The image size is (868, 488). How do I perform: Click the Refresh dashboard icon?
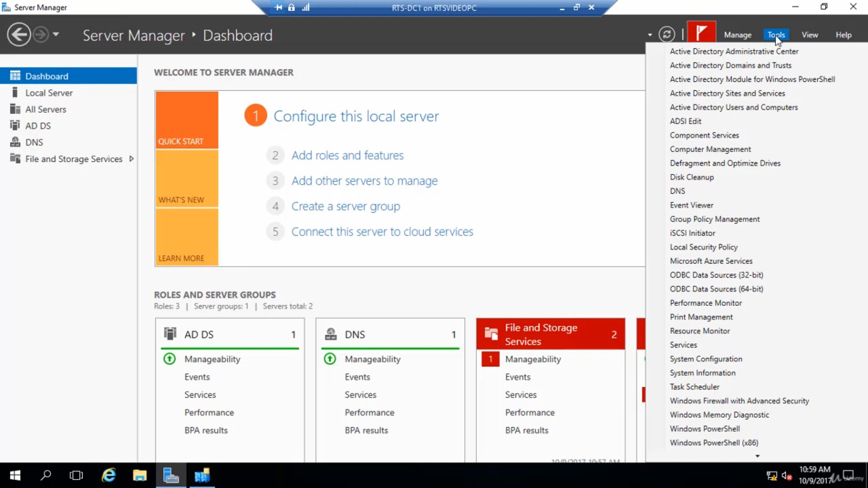667,34
